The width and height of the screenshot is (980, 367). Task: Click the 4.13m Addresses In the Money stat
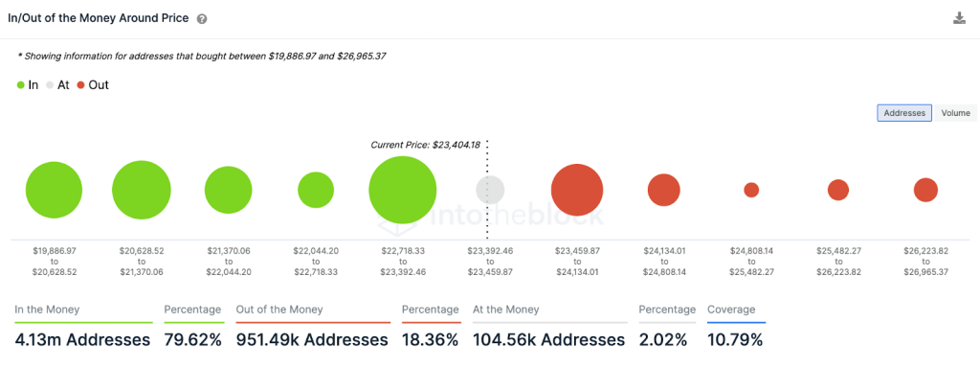(x=82, y=340)
